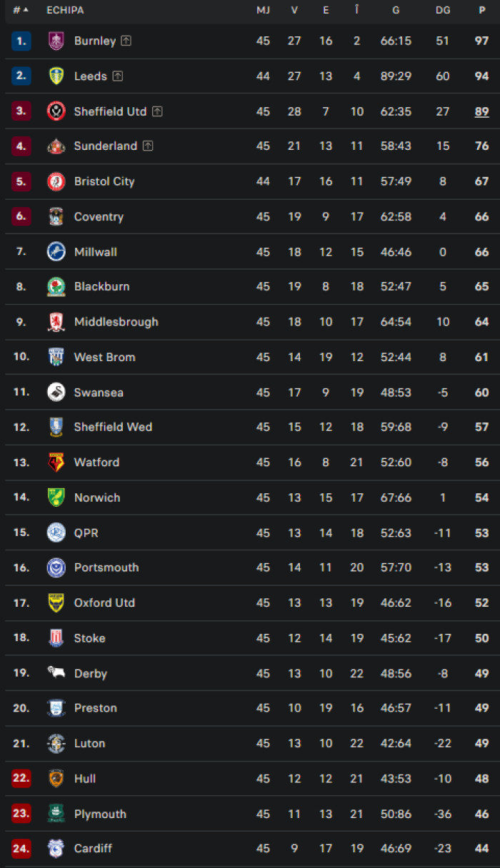Open the Middlesbrough team link
This screenshot has height=868, width=500.
[x=116, y=322]
